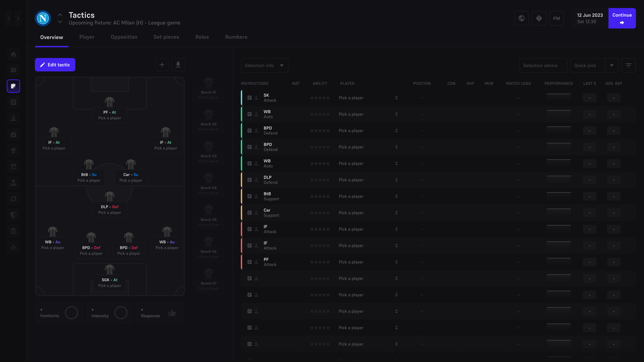Open the Opposition tab
Screen dimensions: 644x362
[x=124, y=37]
